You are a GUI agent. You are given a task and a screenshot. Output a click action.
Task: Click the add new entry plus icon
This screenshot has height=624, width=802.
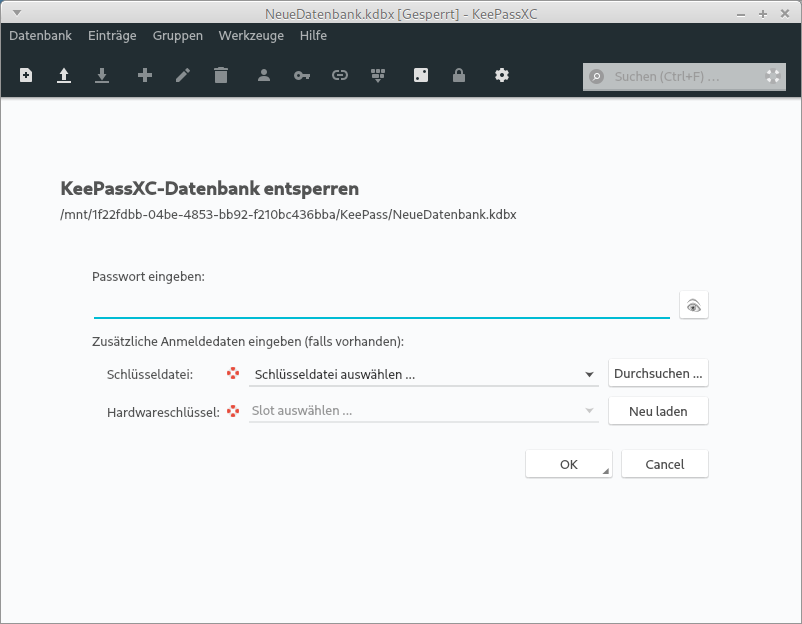pos(145,75)
